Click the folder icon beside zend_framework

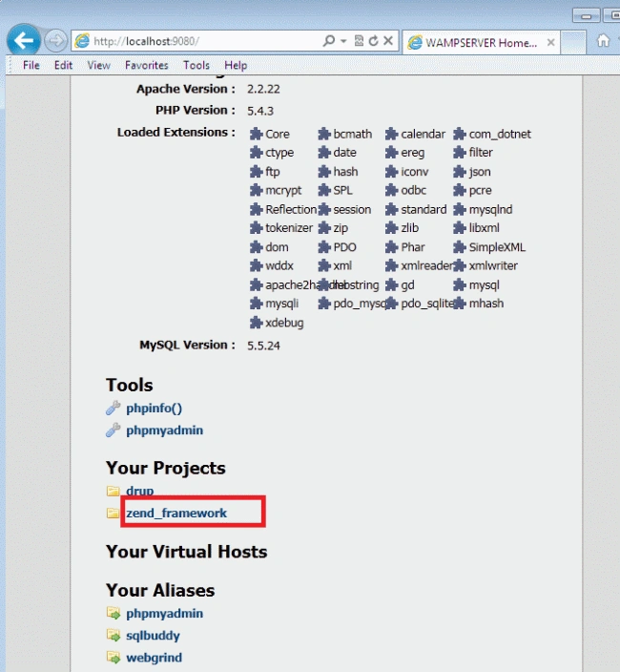pos(114,513)
